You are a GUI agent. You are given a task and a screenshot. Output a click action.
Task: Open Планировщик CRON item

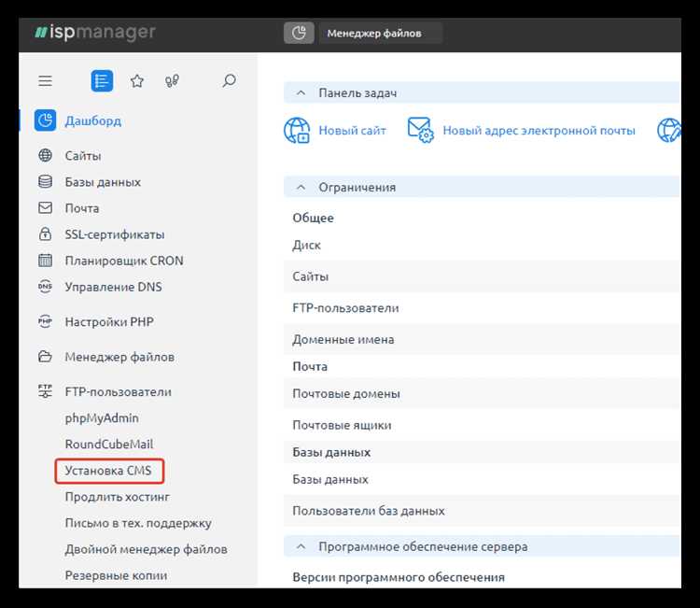[x=124, y=261]
